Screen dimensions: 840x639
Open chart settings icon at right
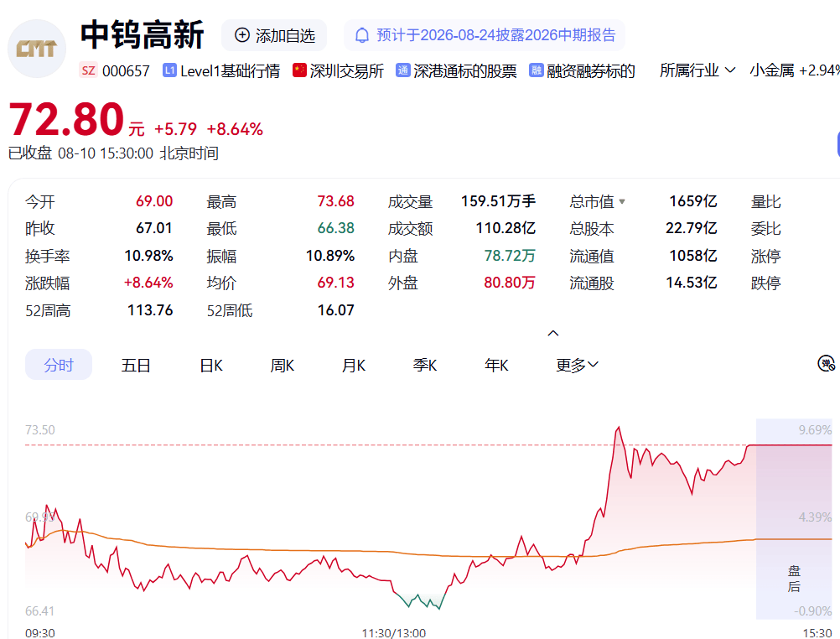[x=826, y=363]
